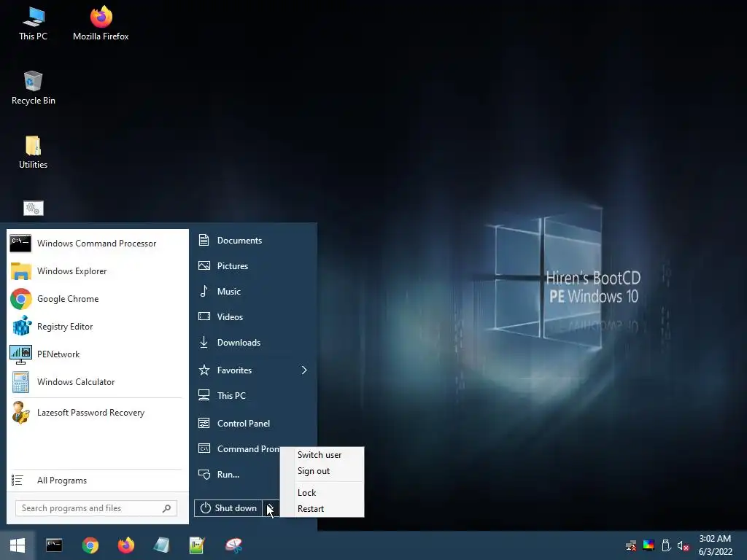Open the green notepad taskbar app
The width and height of the screenshot is (747, 560).
coord(197,545)
